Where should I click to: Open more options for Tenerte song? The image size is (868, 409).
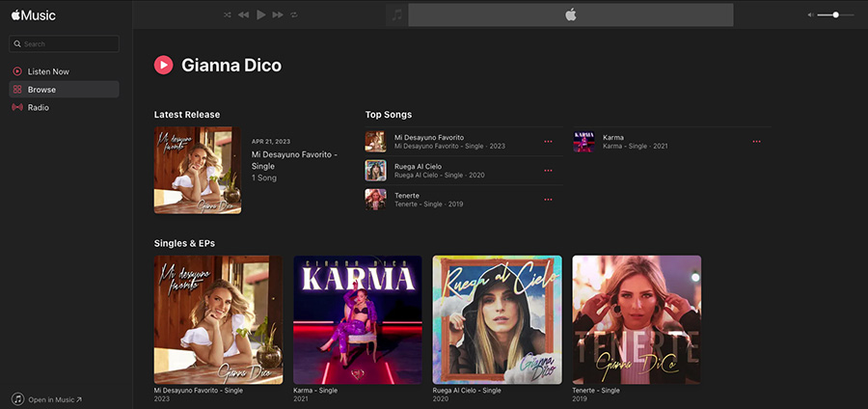[548, 200]
